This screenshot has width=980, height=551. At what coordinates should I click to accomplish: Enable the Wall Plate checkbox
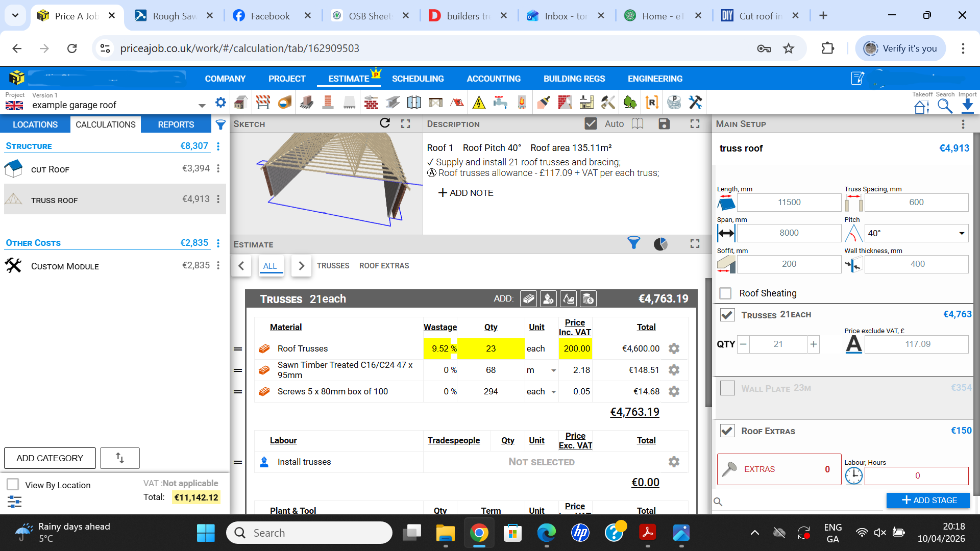coord(727,388)
